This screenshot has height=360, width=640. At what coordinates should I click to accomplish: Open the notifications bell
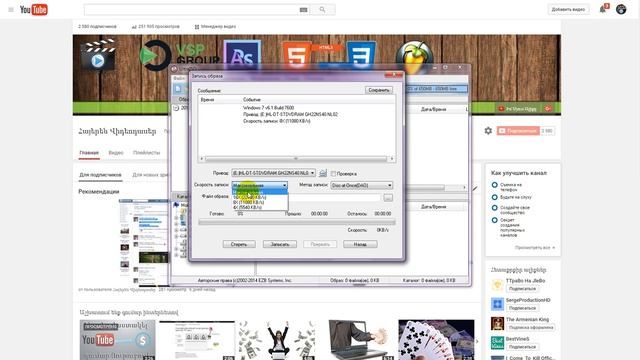point(603,9)
